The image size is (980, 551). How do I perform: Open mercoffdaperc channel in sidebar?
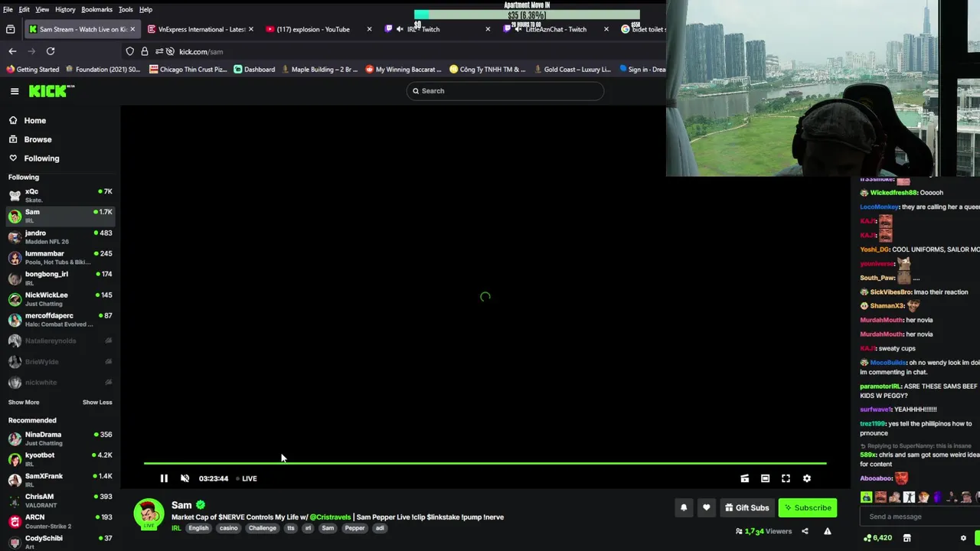(60, 320)
